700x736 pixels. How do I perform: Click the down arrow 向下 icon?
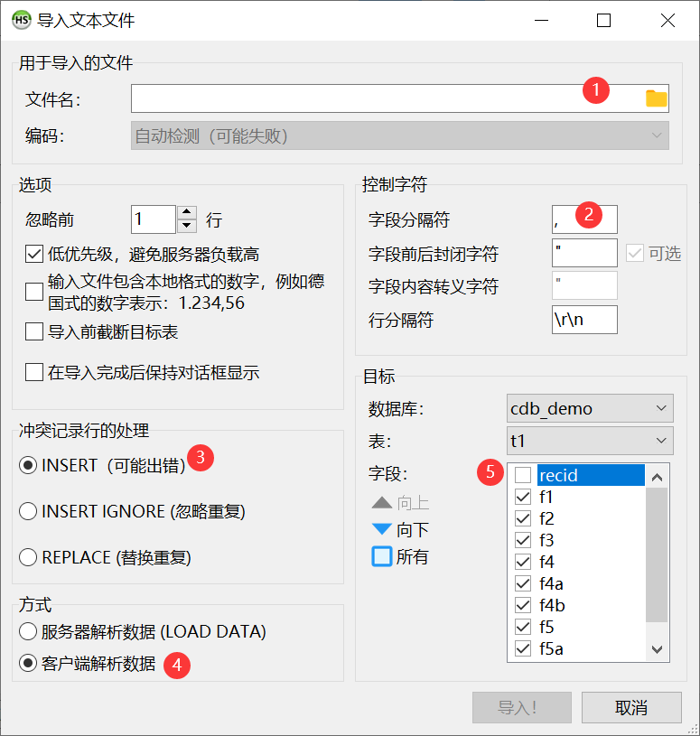click(382, 529)
